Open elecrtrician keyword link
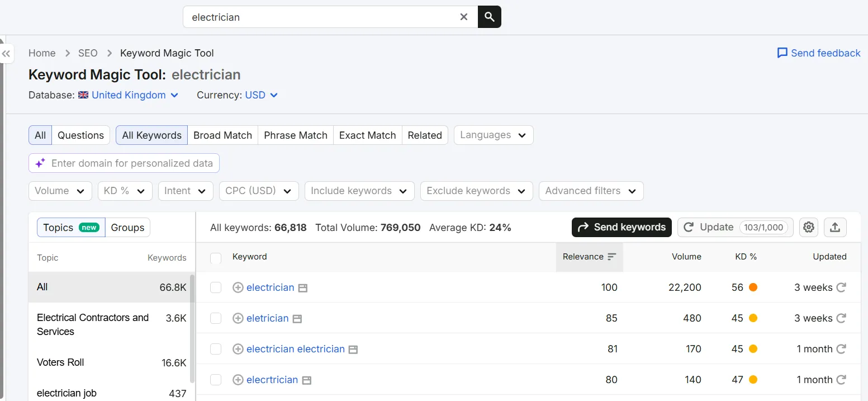Viewport: 868px width, 401px height. click(x=272, y=380)
